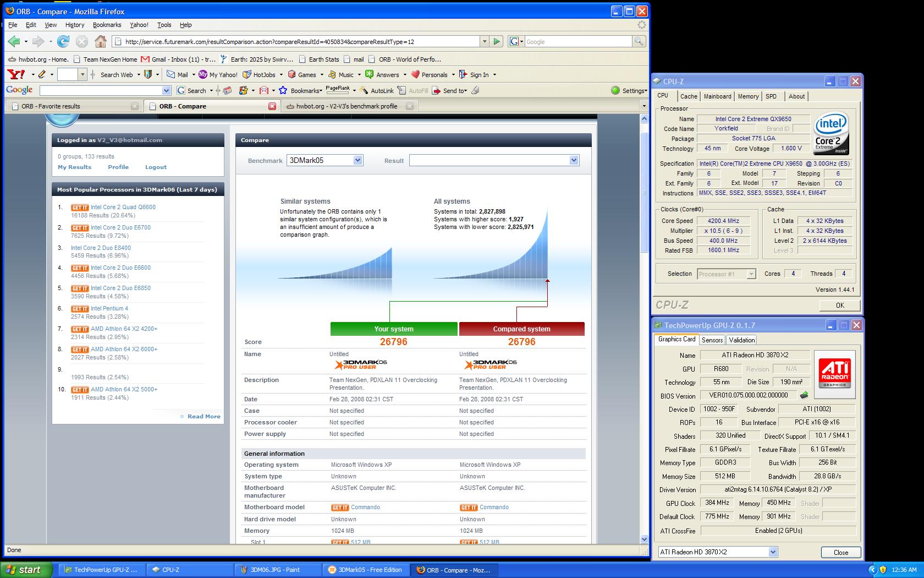924x578 pixels.
Task: Click the search magnifier in Firefox search box
Action: click(639, 41)
